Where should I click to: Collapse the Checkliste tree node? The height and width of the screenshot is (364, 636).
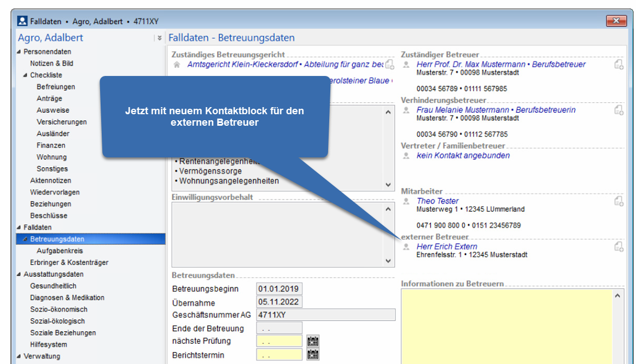pos(25,75)
